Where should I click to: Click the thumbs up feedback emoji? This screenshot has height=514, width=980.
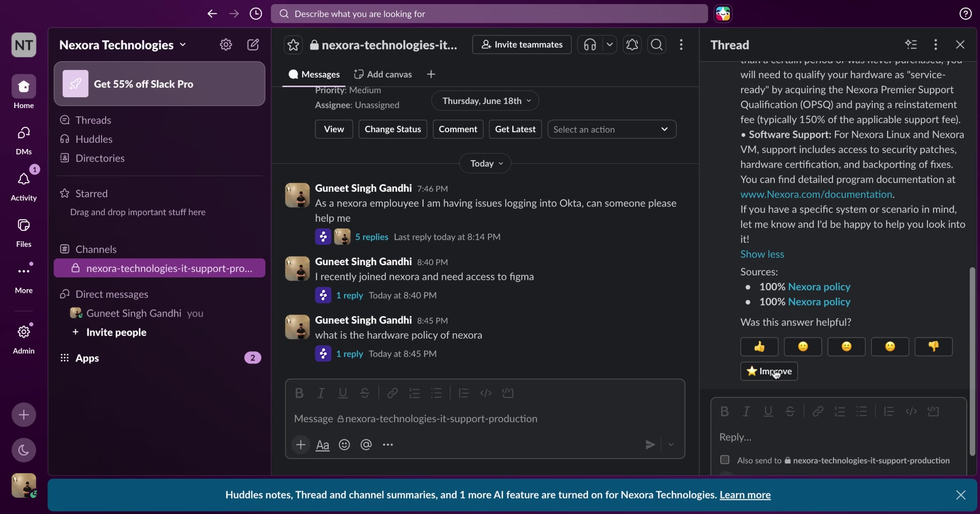759,347
